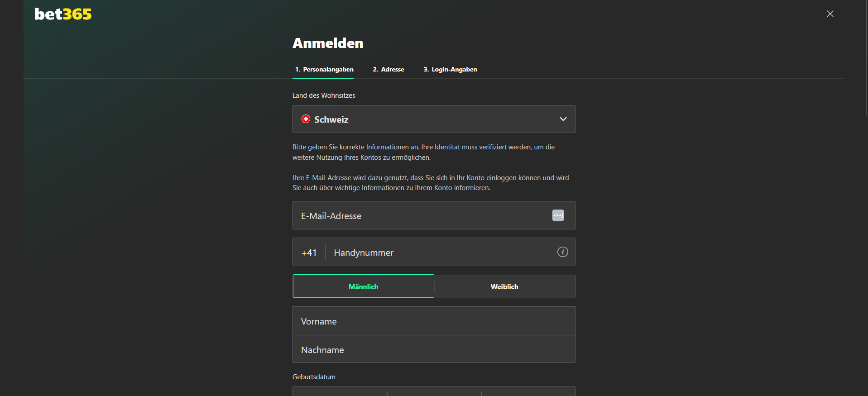868x396 pixels.
Task: Open the last Geburtsdatum field
Action: click(528, 391)
